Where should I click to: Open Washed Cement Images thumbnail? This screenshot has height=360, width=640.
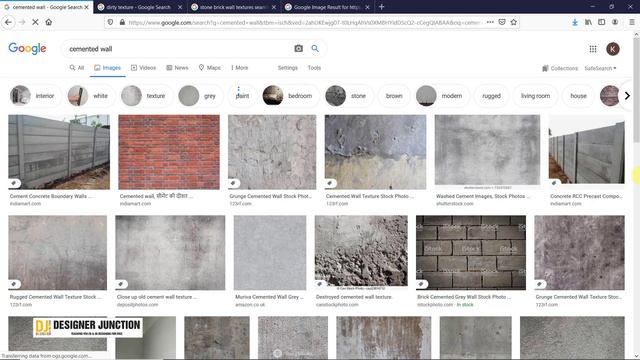pos(487,152)
